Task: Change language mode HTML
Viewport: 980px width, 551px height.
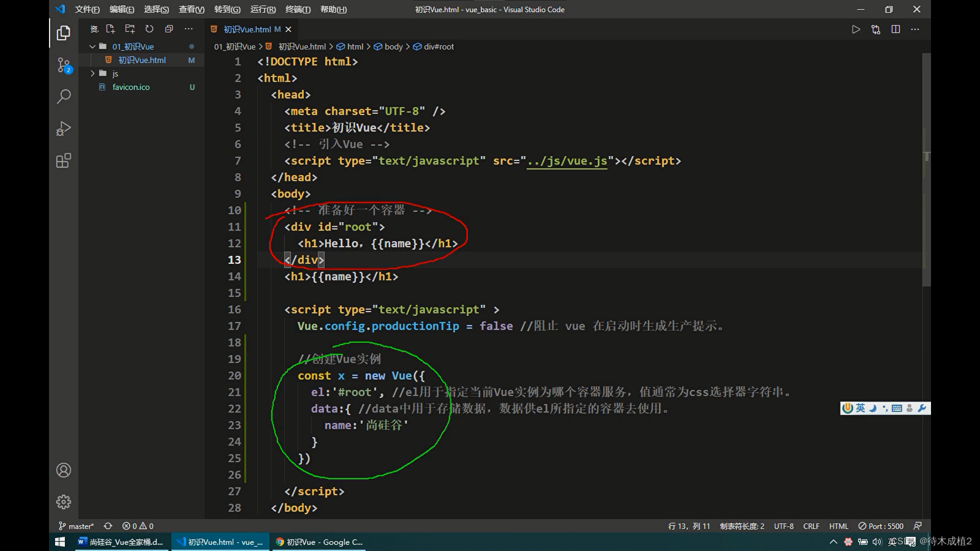Action: (x=839, y=526)
